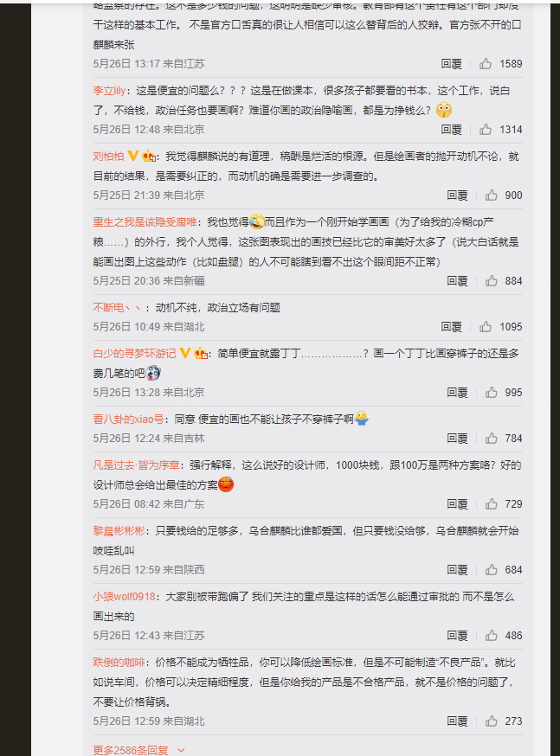Click thumbs-up on 刘柏柏's comment
Image resolution: width=560 pixels, height=756 pixels.
(491, 195)
